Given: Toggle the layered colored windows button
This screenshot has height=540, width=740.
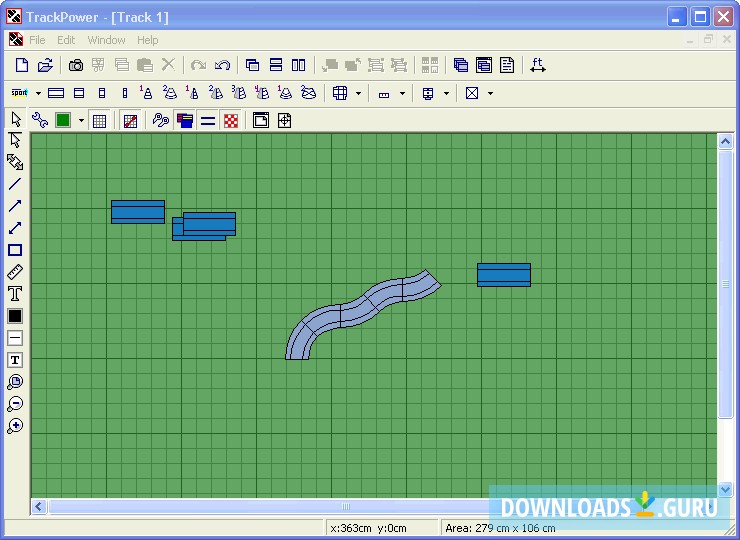Looking at the screenshot, I should [185, 121].
